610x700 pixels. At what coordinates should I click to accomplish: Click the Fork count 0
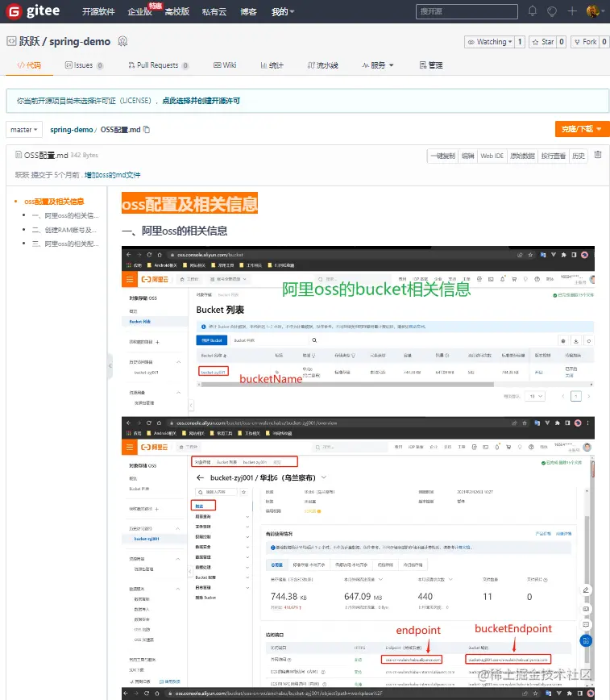604,41
